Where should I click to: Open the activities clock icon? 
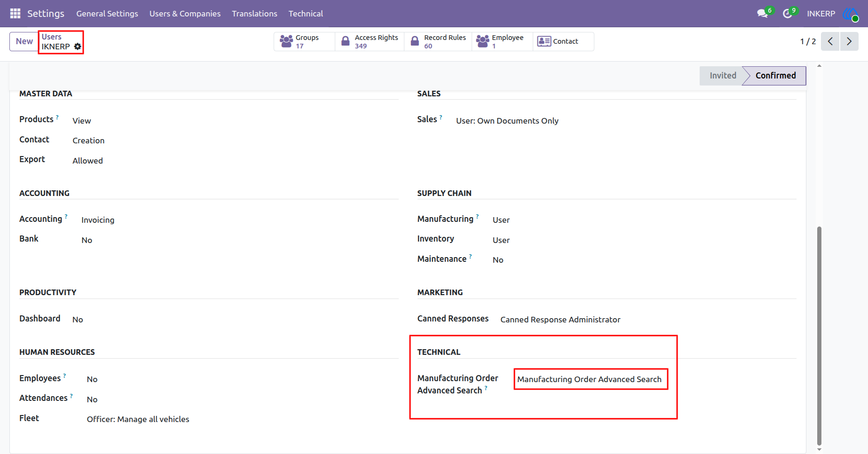pyautogui.click(x=787, y=14)
